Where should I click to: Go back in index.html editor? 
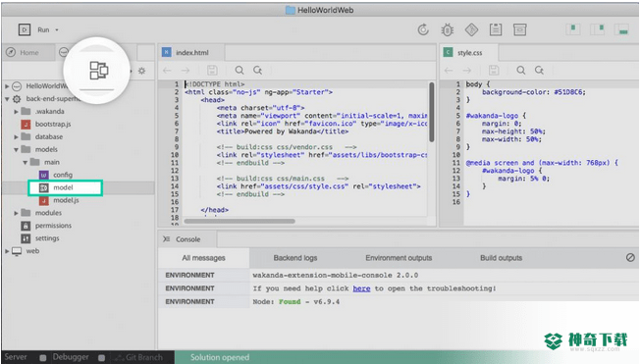(167, 71)
